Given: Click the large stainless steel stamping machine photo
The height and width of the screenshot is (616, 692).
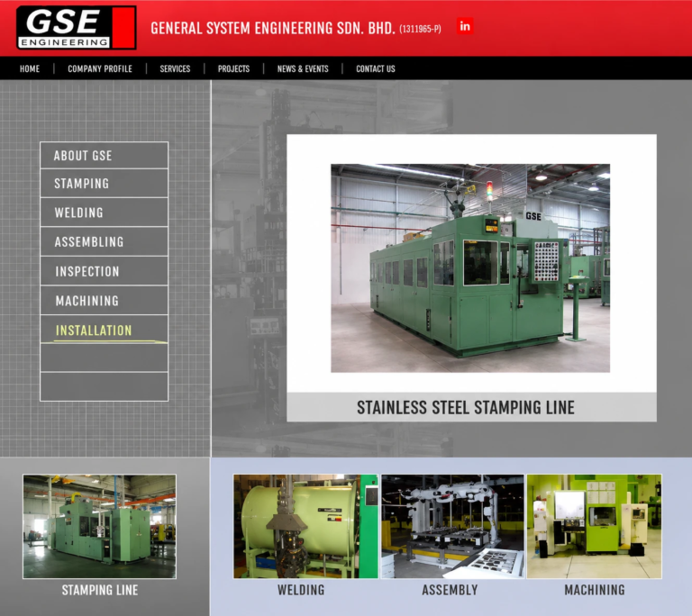Looking at the screenshot, I should [470, 268].
